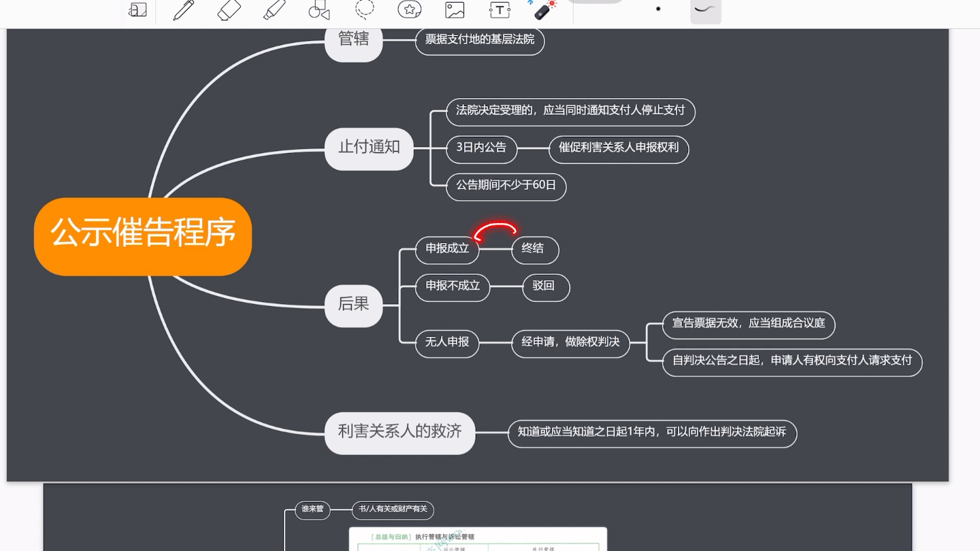Click node 自判决公告之日起，申请人有权向支付人请求支付
Viewport: 980px width, 551px height.
click(x=792, y=362)
